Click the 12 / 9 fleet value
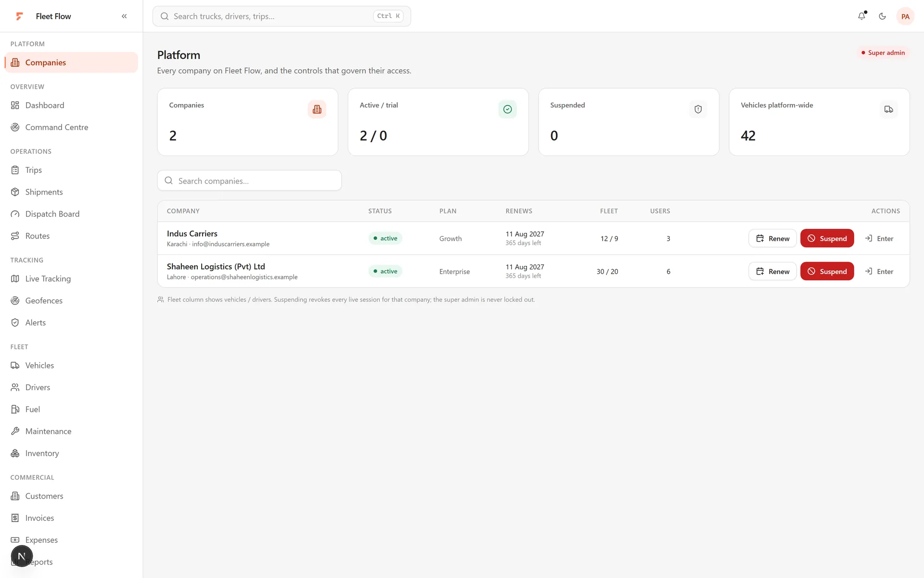924x578 pixels. point(609,238)
